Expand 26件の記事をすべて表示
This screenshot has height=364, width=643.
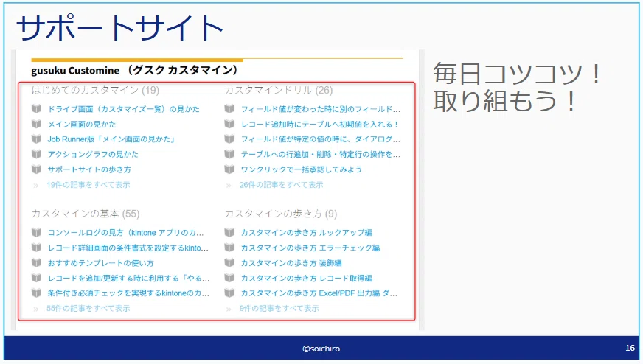(282, 185)
